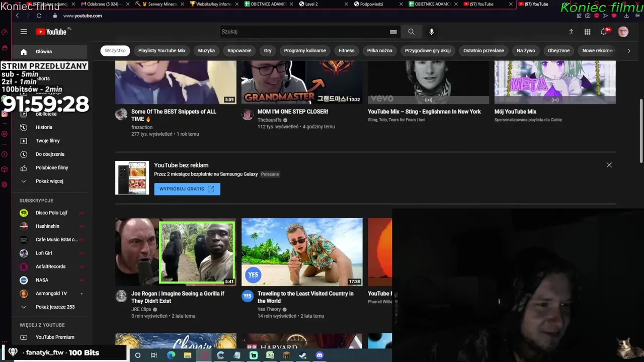
Task: Open the Yes Theory channel avatar
Action: 248,296
